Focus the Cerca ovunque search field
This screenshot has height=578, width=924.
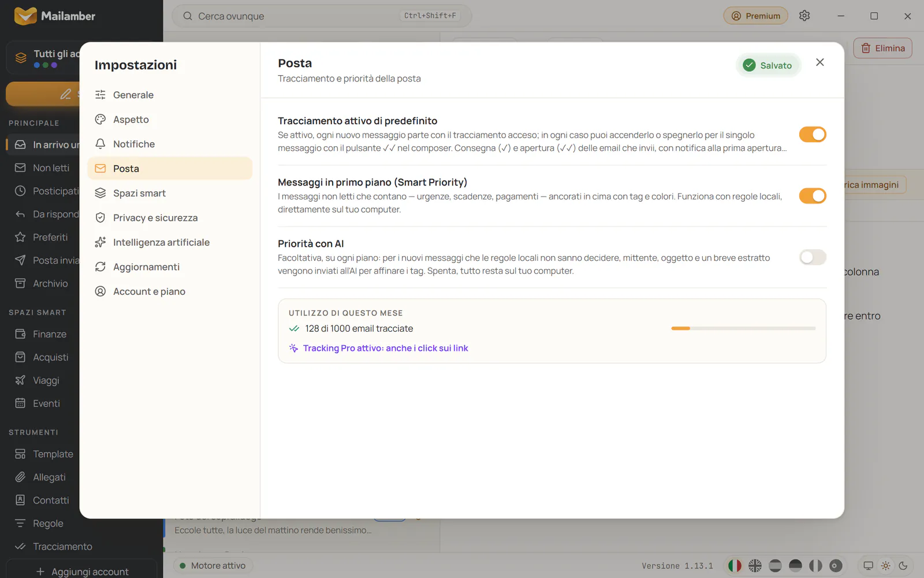[x=322, y=16]
